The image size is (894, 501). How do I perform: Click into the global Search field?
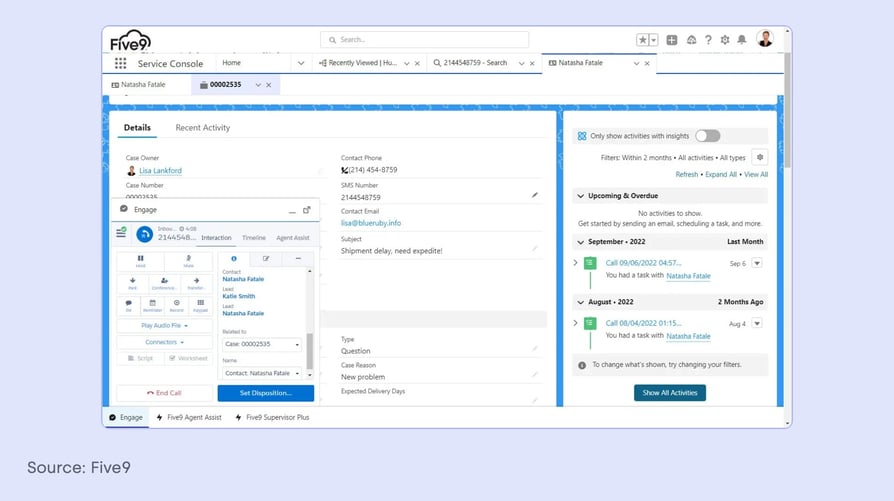[x=424, y=40]
